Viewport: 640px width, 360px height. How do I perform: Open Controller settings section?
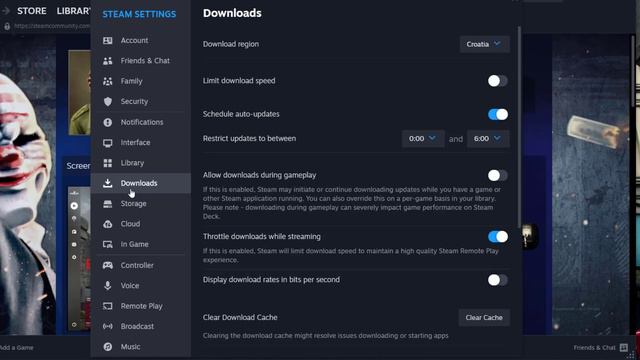coord(141,265)
